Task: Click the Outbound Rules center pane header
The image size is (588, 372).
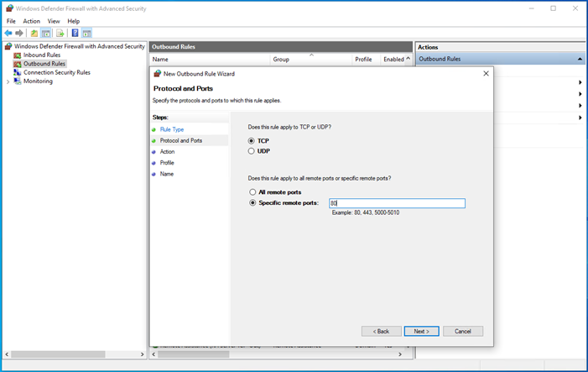Action: click(281, 47)
